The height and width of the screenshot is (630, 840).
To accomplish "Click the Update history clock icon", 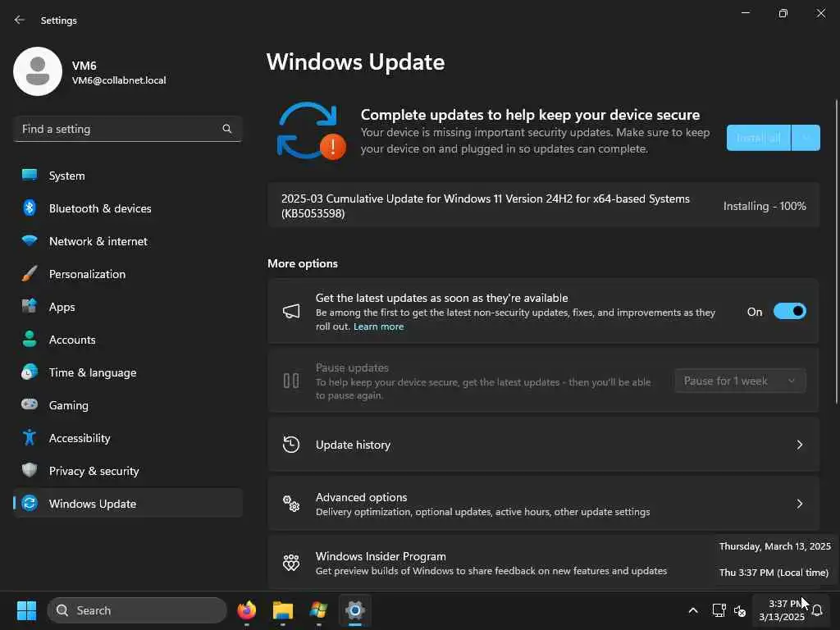I will 291,445.
